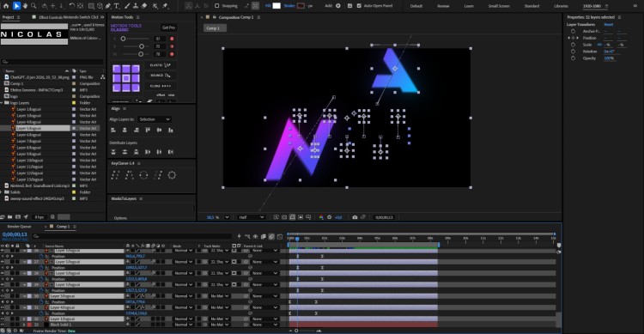Screen dimensions: 644x334
Task: Click the Get Pro button
Action: (x=168, y=27)
